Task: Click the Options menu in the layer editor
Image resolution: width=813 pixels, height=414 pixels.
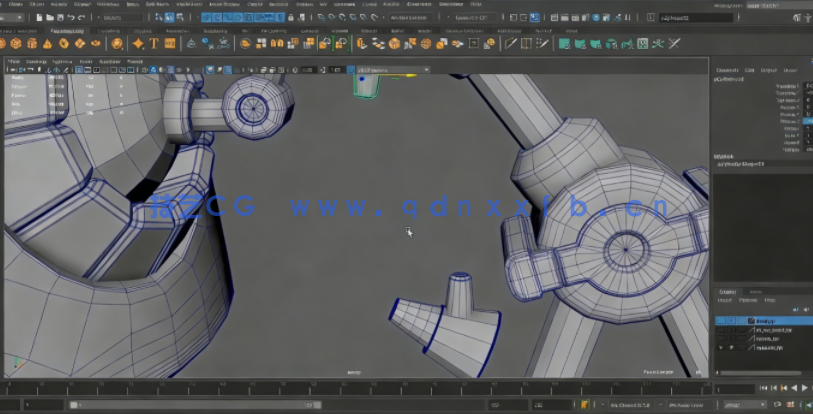Action: [746, 300]
